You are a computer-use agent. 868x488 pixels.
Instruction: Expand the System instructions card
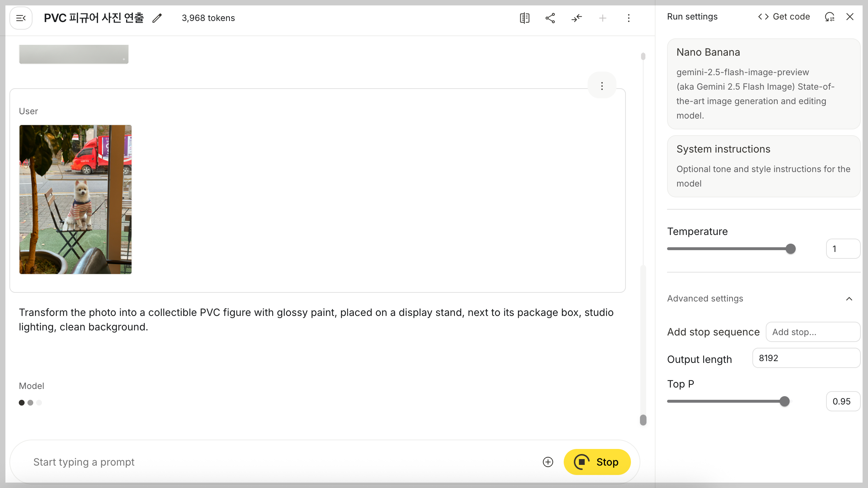coord(763,166)
